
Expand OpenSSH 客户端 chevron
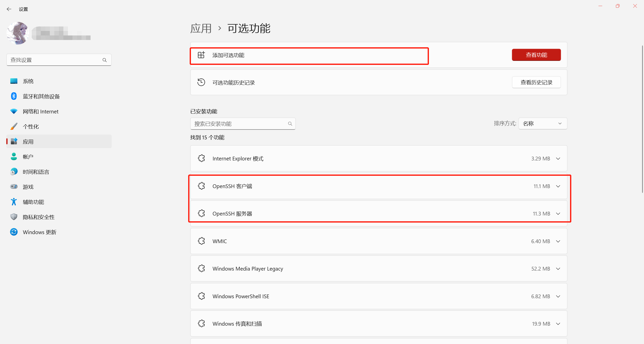tap(558, 186)
